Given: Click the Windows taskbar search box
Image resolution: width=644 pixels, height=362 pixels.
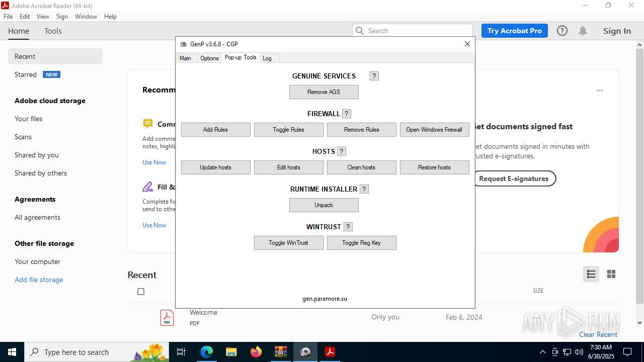Looking at the screenshot, I should (96, 352).
